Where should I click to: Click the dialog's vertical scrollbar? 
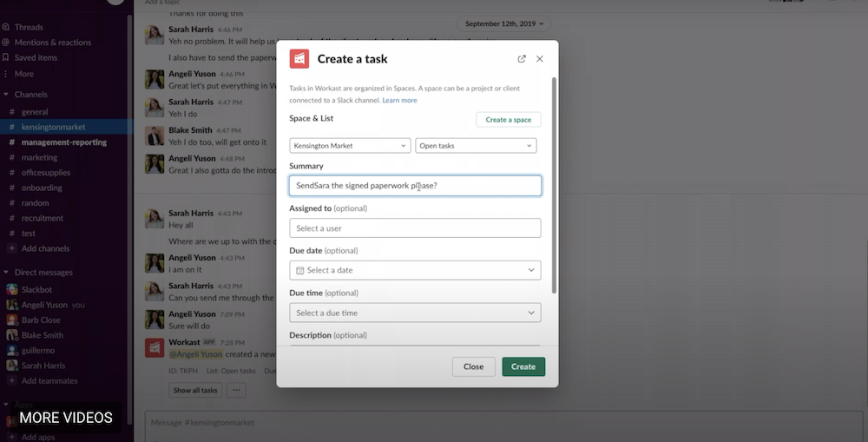(554, 186)
